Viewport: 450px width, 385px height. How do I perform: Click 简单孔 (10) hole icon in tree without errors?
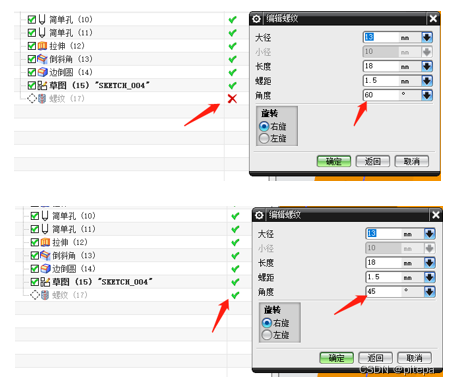(45, 216)
